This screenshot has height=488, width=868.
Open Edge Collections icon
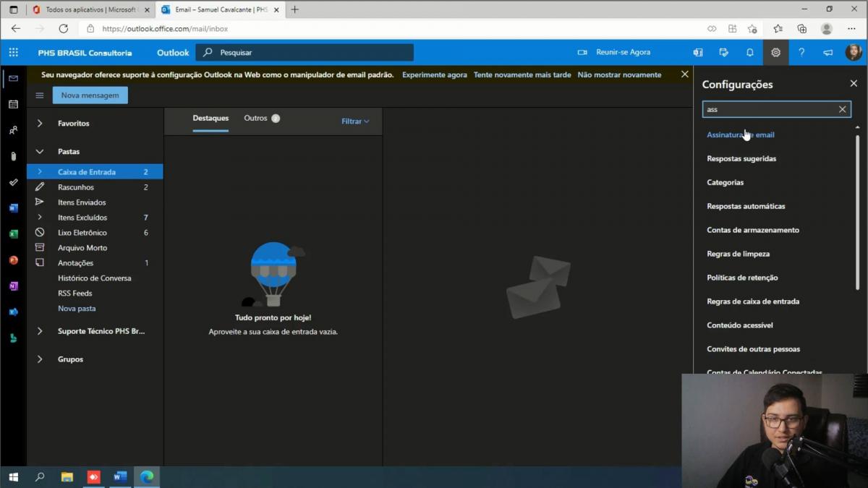(x=801, y=29)
